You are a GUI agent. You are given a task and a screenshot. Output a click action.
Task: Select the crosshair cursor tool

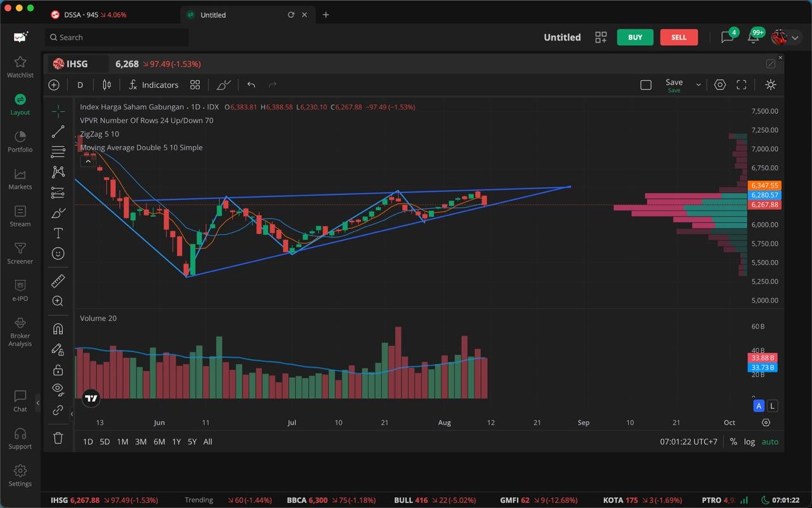(x=58, y=111)
